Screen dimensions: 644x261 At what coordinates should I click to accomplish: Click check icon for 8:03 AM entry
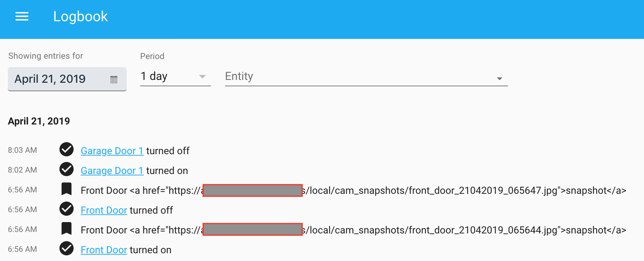click(x=67, y=150)
